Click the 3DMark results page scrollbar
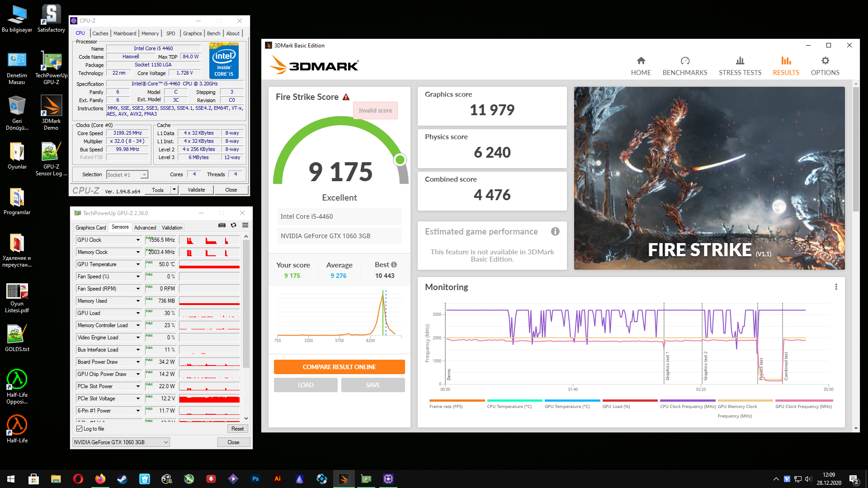 click(855, 149)
